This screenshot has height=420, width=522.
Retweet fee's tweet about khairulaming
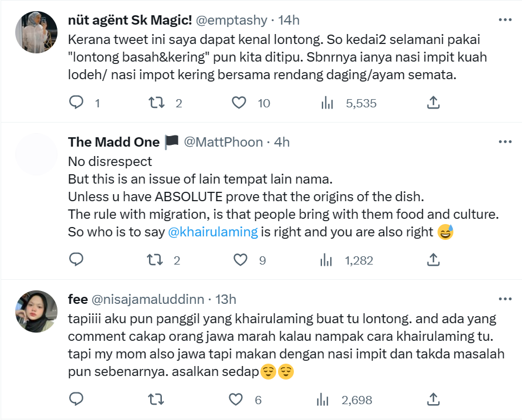click(156, 400)
